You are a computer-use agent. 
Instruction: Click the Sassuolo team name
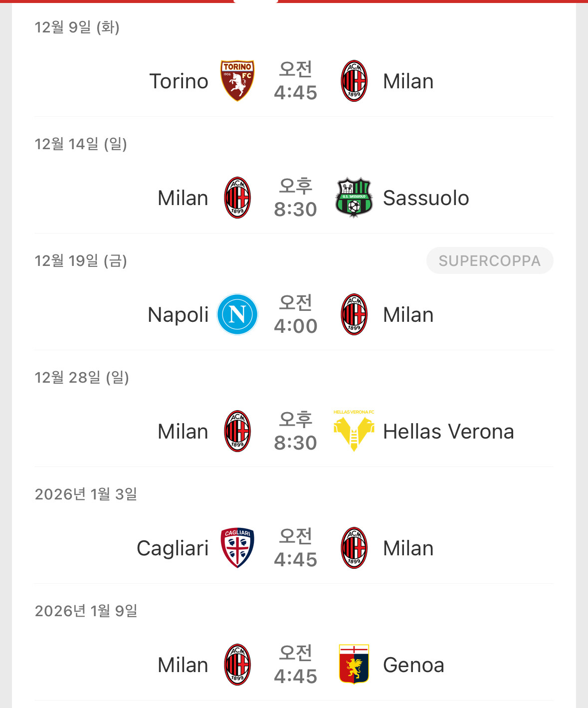[426, 198]
